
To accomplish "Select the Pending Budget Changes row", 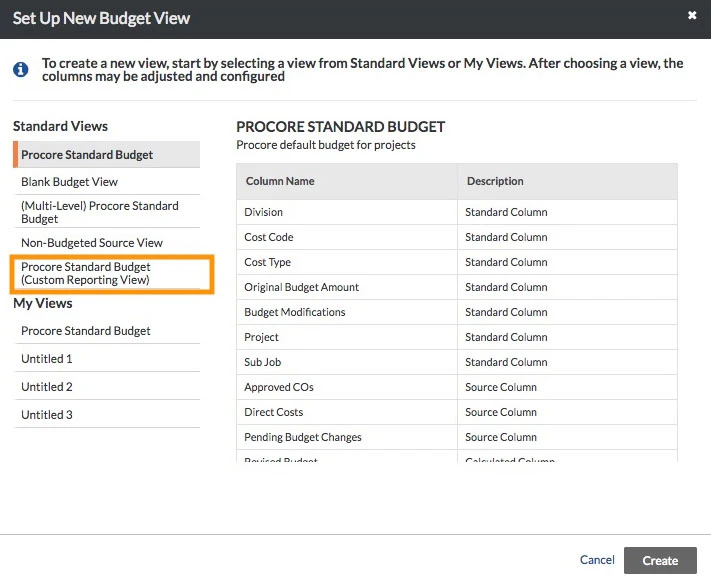I will coord(457,437).
